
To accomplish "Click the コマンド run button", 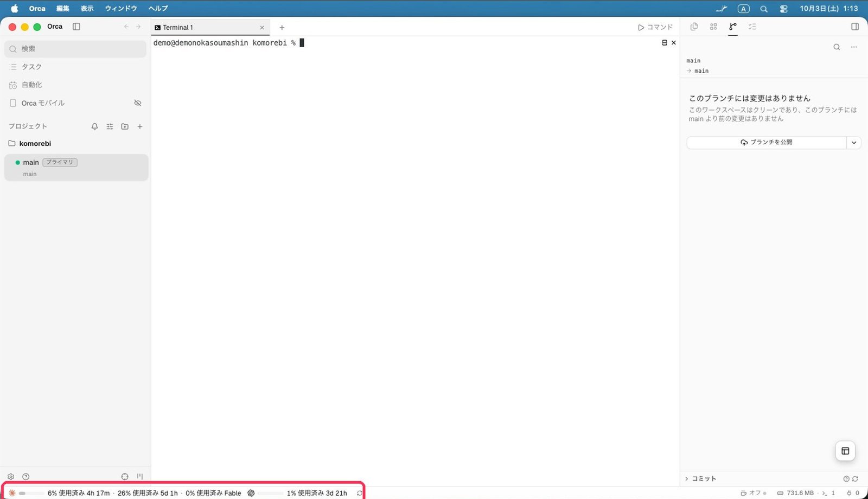I will [x=655, y=27].
